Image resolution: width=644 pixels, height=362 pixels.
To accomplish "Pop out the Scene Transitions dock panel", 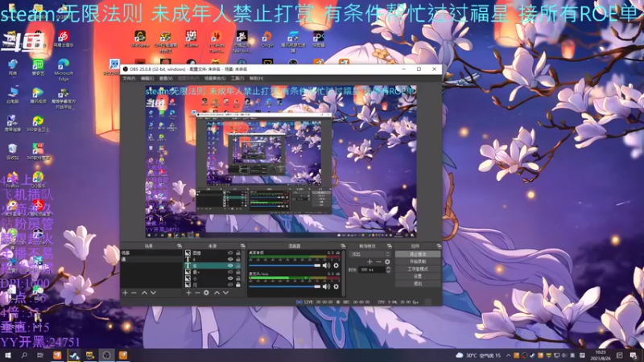I will click(390, 246).
